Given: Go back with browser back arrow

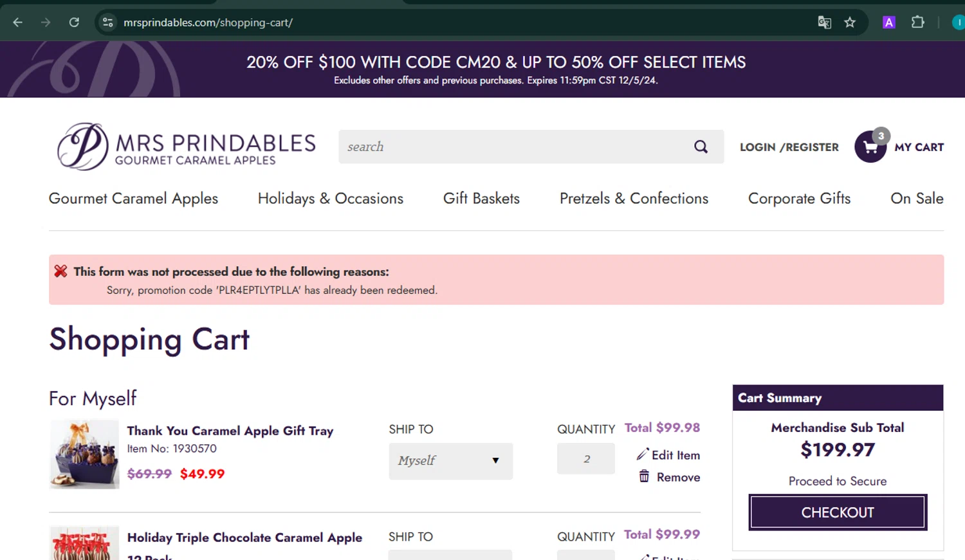Looking at the screenshot, I should point(18,23).
